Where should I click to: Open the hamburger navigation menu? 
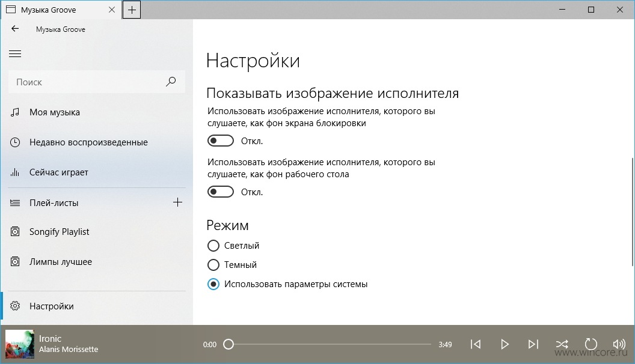(15, 54)
